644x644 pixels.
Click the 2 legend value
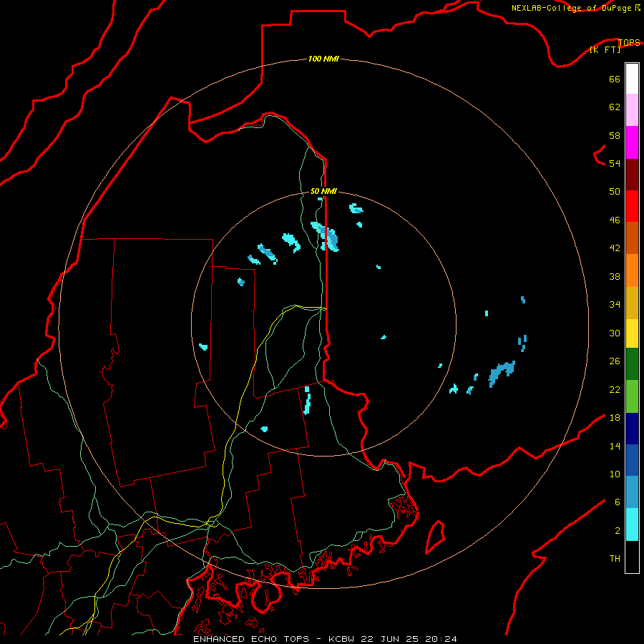click(618, 531)
